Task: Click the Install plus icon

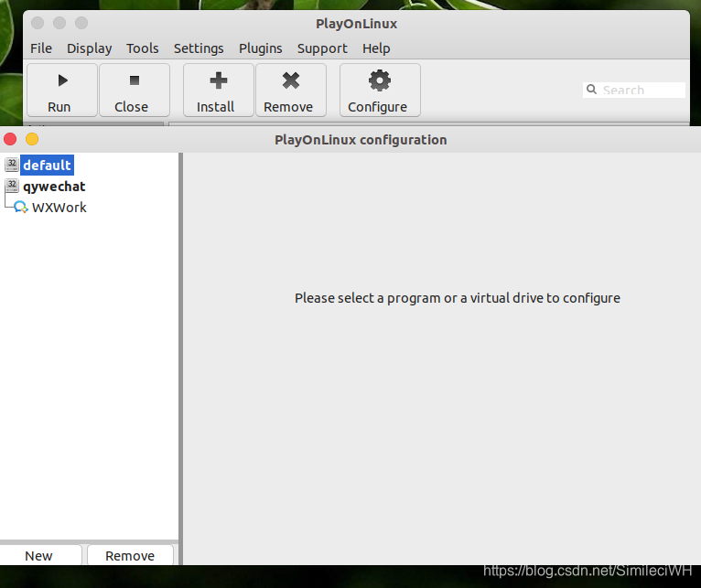Action: tap(219, 80)
